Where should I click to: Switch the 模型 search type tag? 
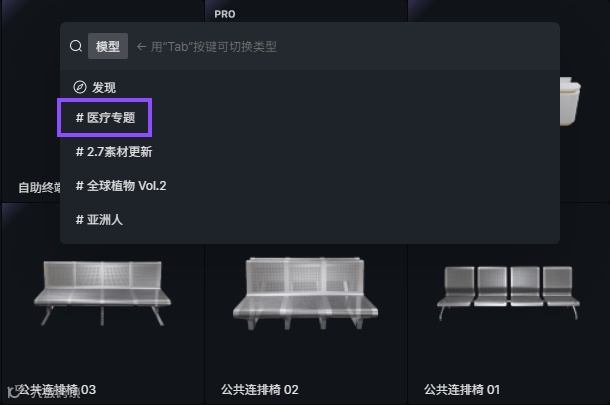[108, 46]
